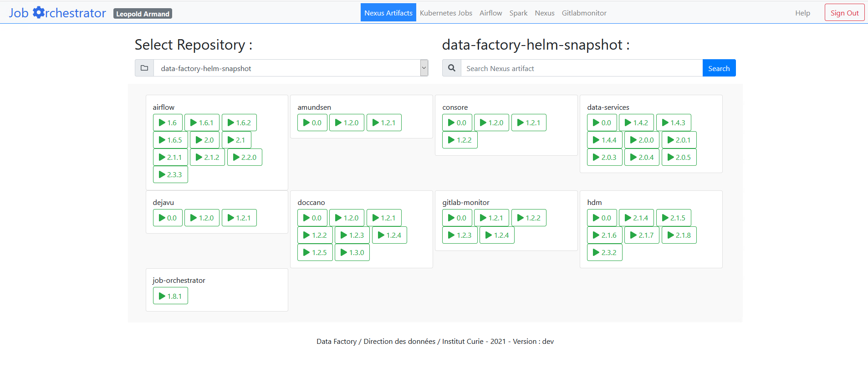Open the Help link
Image resolution: width=868 pixels, height=368 pixels.
[x=803, y=13]
